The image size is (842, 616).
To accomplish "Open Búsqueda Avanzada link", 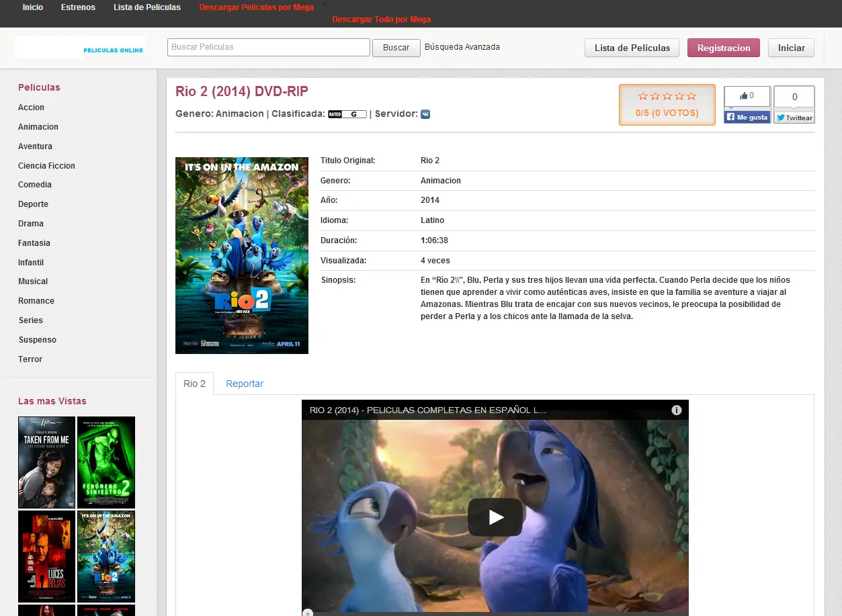I will pyautogui.click(x=462, y=47).
